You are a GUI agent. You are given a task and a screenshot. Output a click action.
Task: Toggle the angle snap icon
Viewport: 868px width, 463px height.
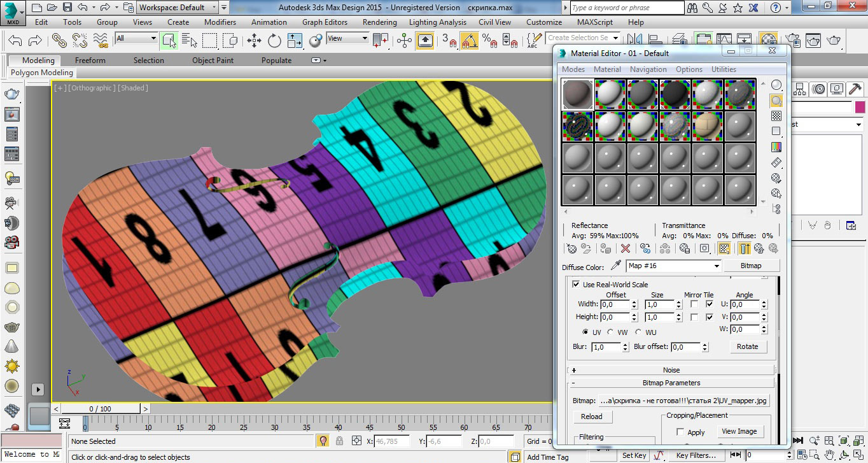pyautogui.click(x=469, y=41)
